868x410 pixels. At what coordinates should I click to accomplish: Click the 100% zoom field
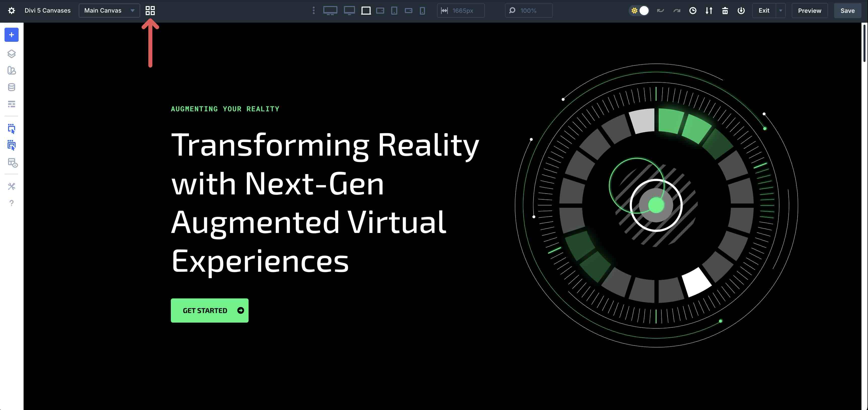point(528,11)
